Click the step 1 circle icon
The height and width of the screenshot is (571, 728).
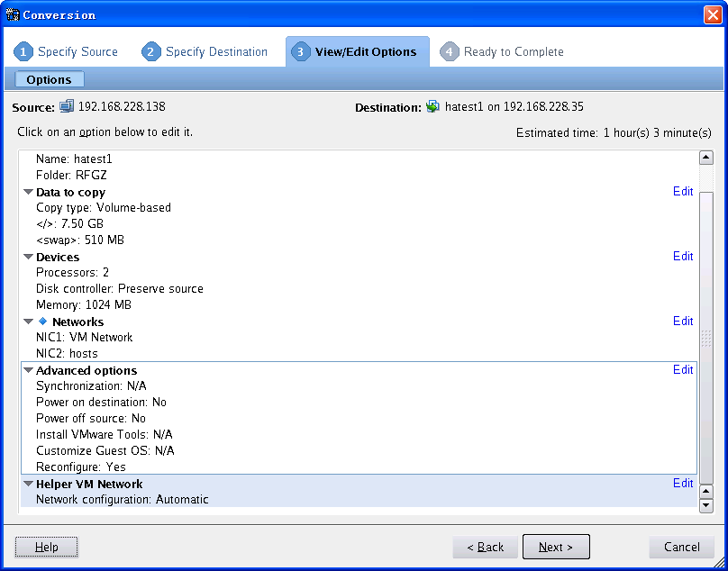tap(23, 52)
